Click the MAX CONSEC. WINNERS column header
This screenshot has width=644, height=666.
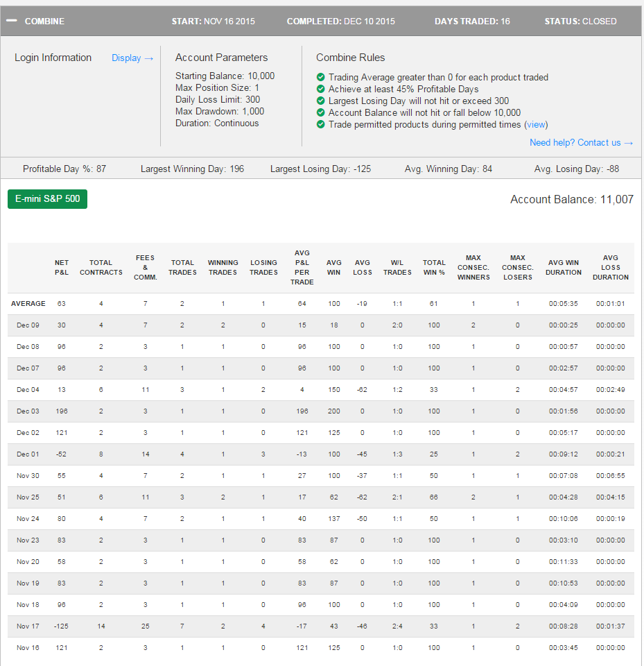pos(473,268)
